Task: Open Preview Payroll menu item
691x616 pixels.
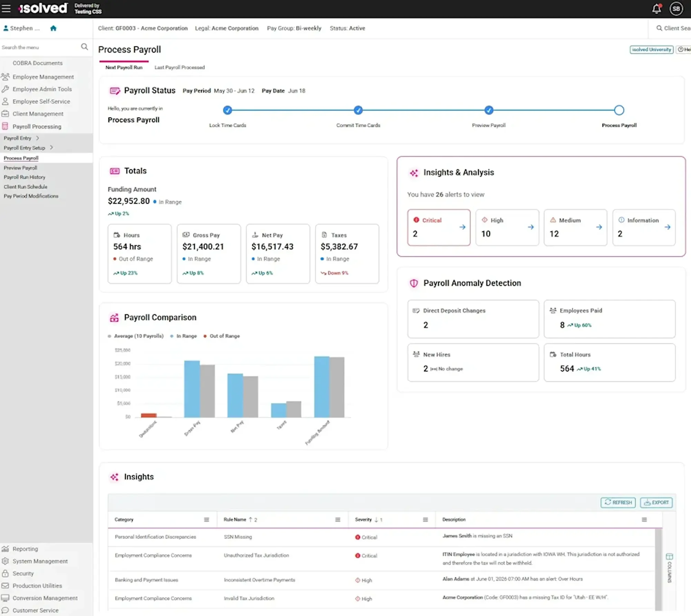Action: tap(20, 167)
